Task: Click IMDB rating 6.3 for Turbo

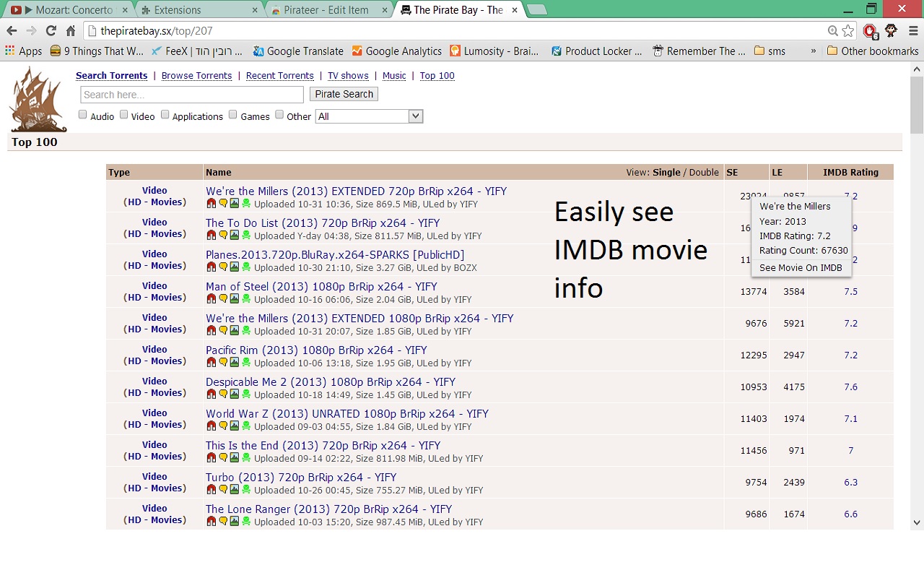Action: (850, 482)
